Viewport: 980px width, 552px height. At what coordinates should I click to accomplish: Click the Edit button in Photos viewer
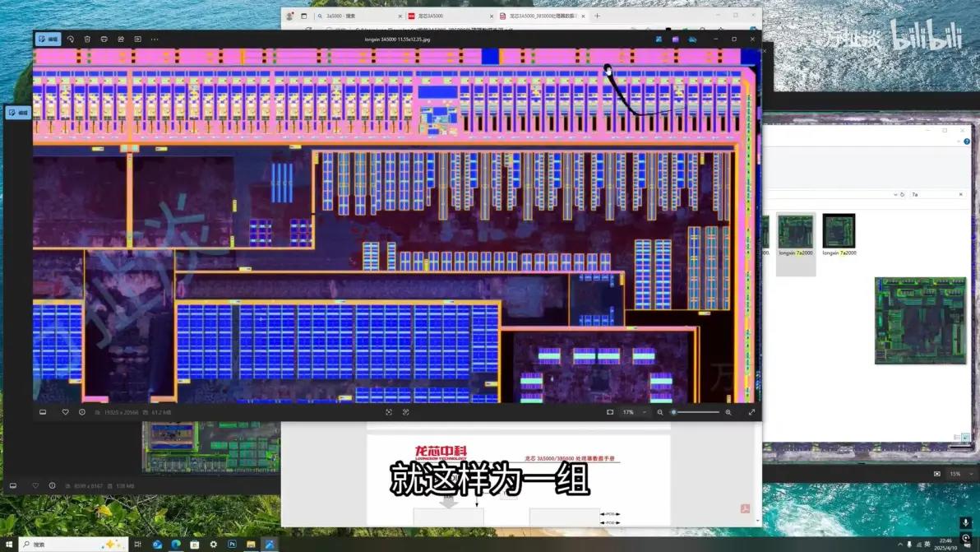pos(49,39)
